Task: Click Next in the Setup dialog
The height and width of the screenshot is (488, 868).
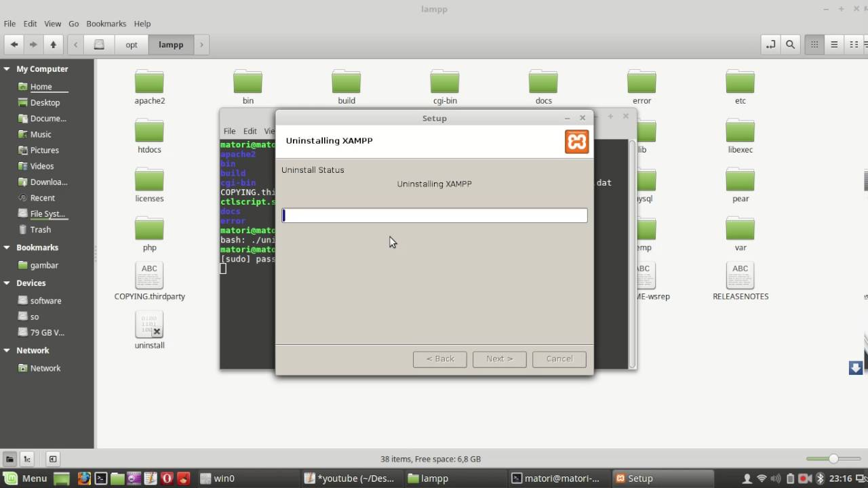Action: click(500, 359)
